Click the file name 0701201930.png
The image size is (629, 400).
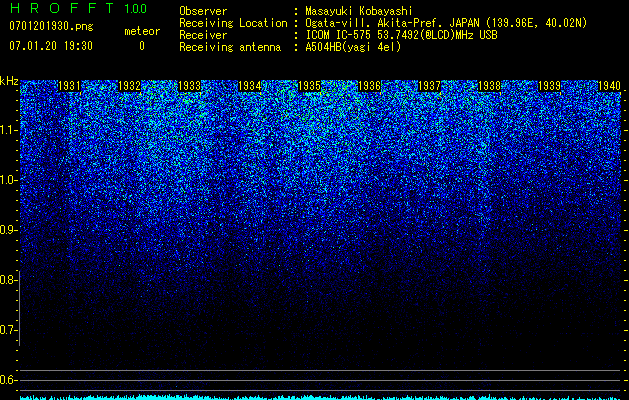[51, 26]
